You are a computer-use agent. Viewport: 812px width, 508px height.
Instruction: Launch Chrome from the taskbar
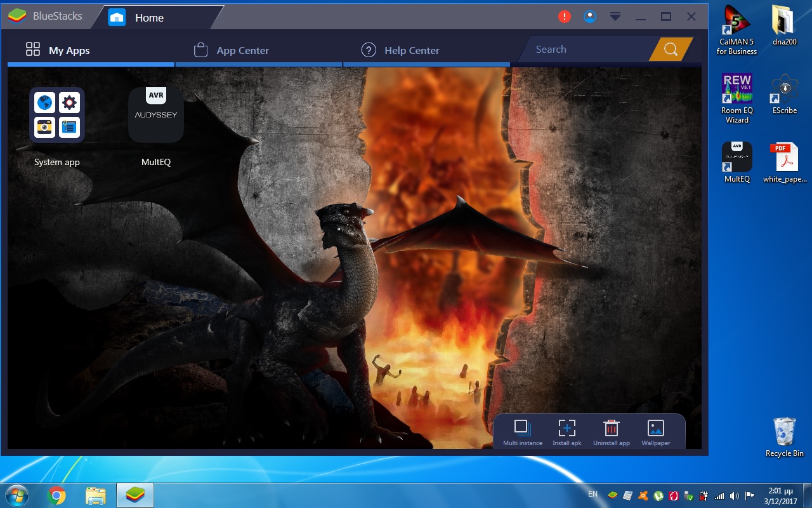[56, 495]
